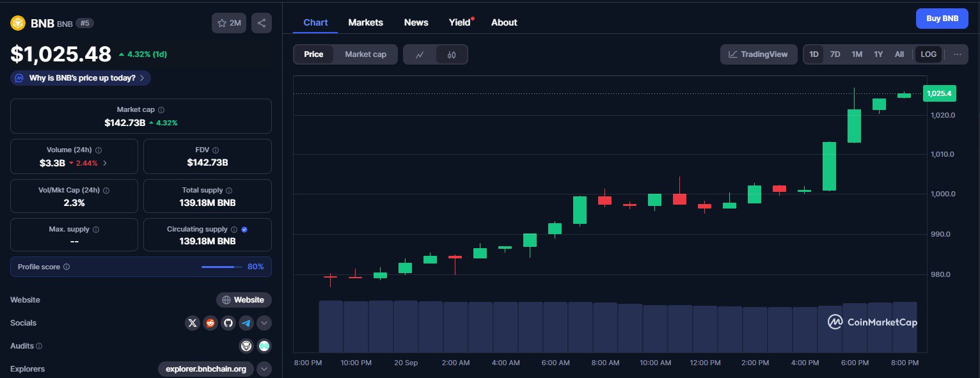The image size is (980, 378).
Task: Open the share icon button
Action: click(262, 23)
